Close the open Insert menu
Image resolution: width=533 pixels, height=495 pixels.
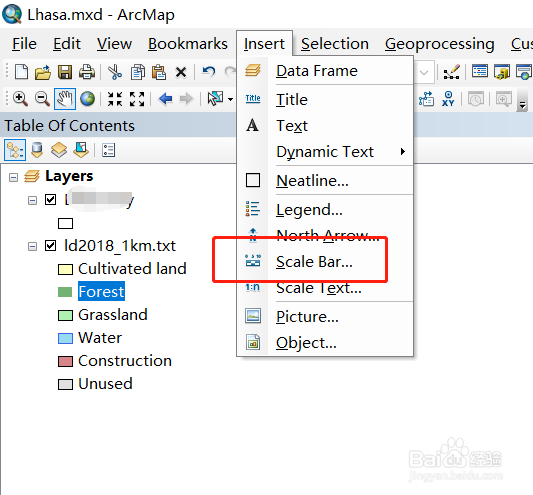pos(264,44)
